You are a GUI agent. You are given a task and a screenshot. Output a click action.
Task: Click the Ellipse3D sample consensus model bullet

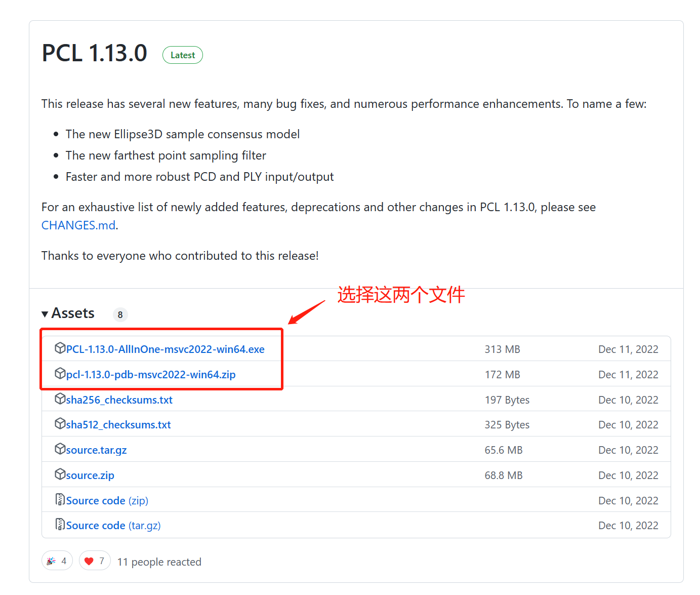tap(183, 134)
